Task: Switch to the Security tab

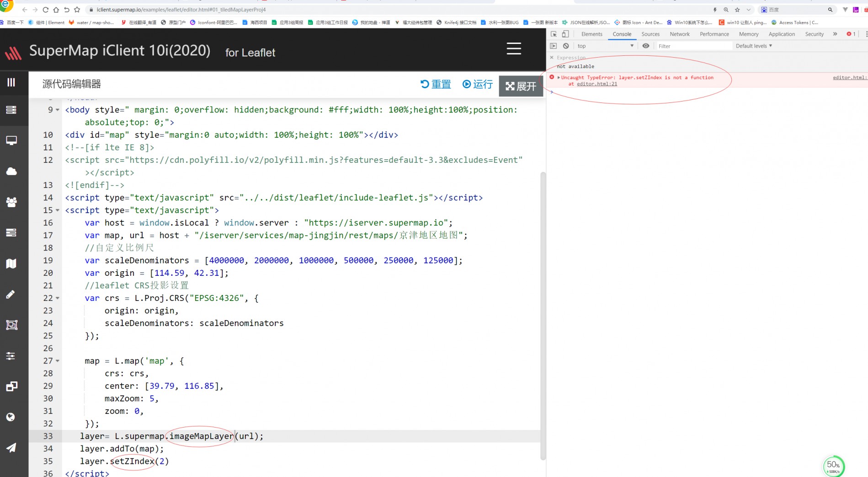Action: [x=814, y=34]
